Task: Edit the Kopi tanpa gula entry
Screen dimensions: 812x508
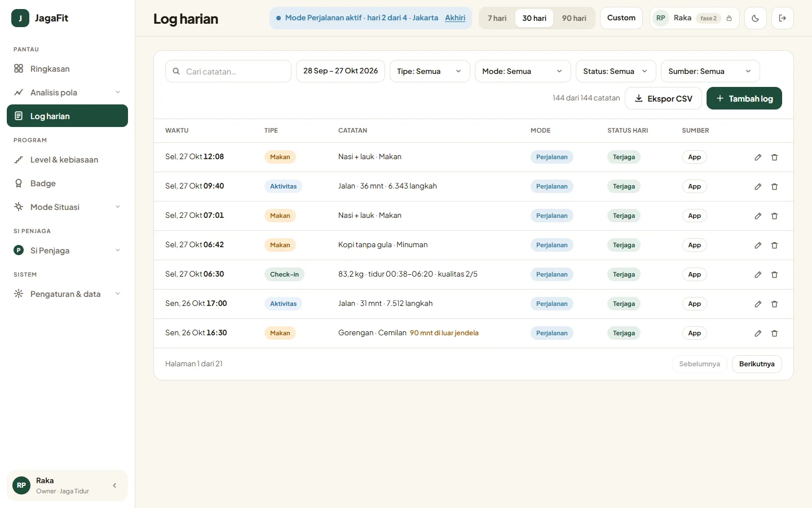Action: pyautogui.click(x=758, y=246)
